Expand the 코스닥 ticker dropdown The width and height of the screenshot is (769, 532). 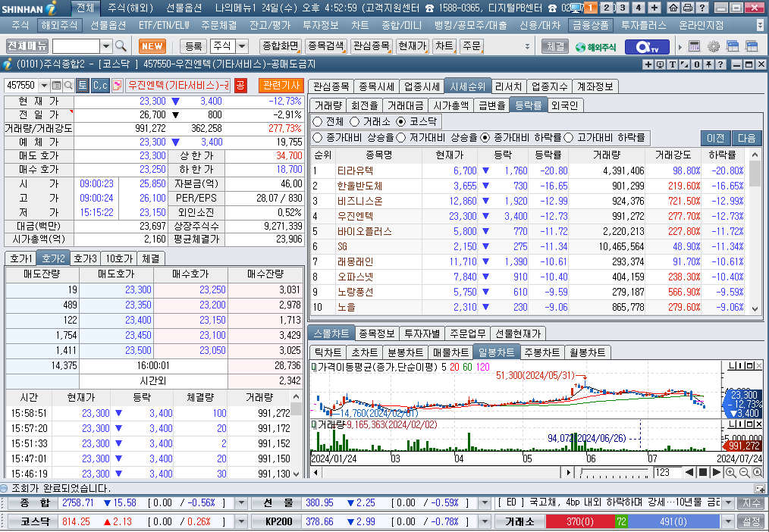point(241,521)
